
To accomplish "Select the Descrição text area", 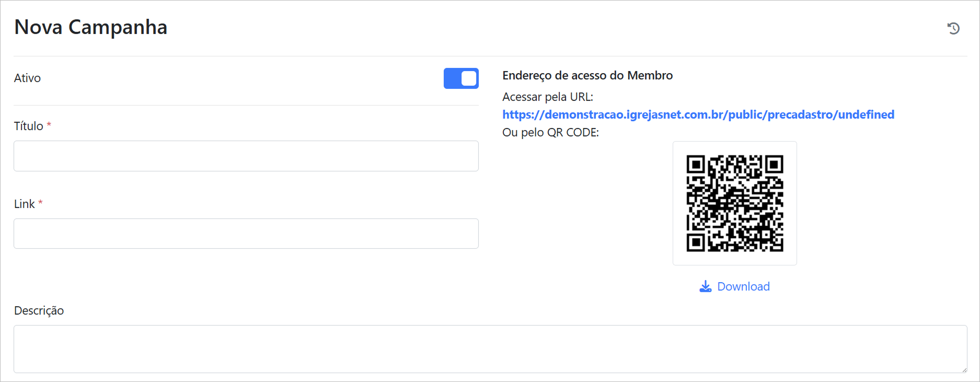I will click(x=490, y=349).
